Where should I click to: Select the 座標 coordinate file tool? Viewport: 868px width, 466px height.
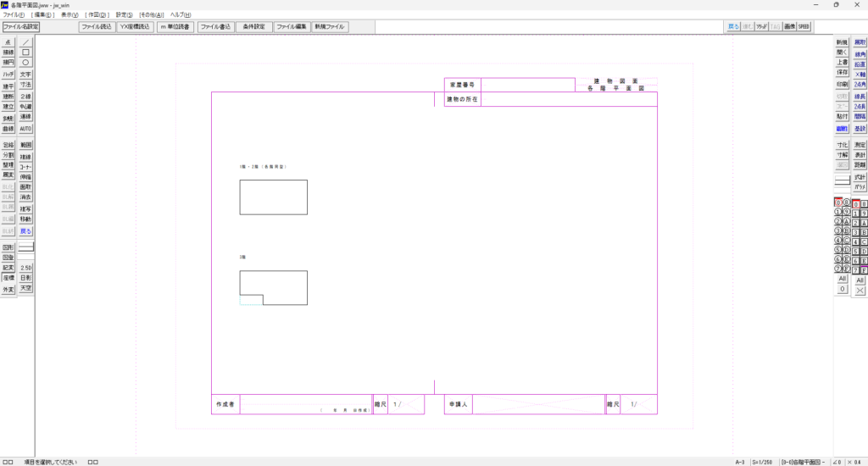click(x=8, y=278)
